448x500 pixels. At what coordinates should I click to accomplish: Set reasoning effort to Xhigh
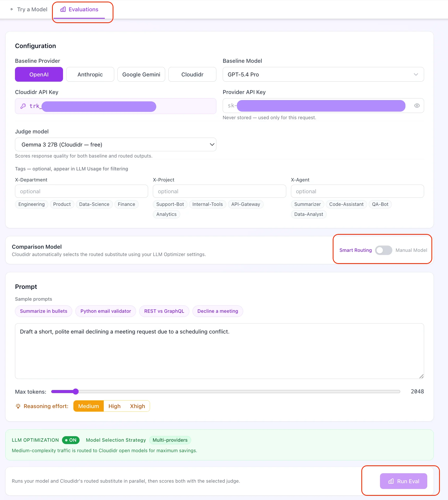pyautogui.click(x=138, y=406)
